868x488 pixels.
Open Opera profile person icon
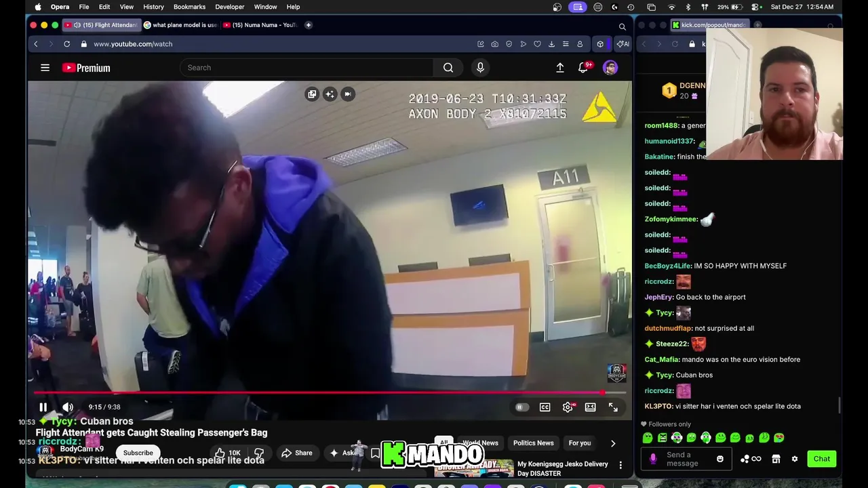[580, 44]
